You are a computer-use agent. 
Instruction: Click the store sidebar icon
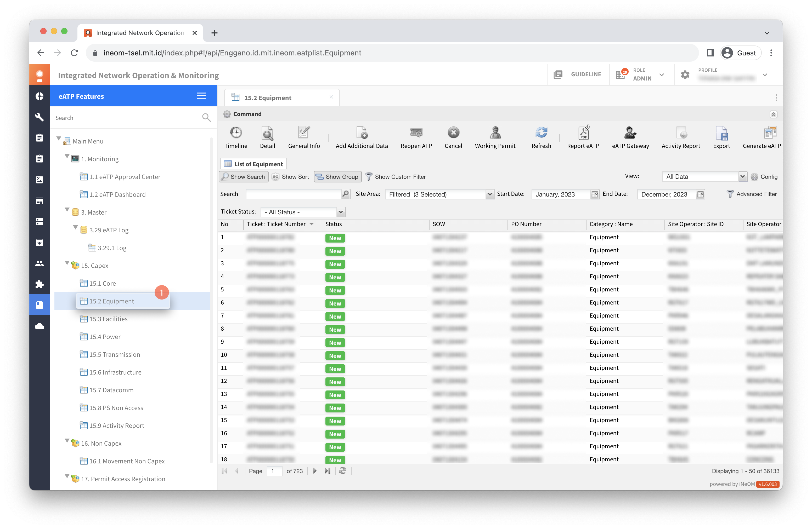(40, 201)
